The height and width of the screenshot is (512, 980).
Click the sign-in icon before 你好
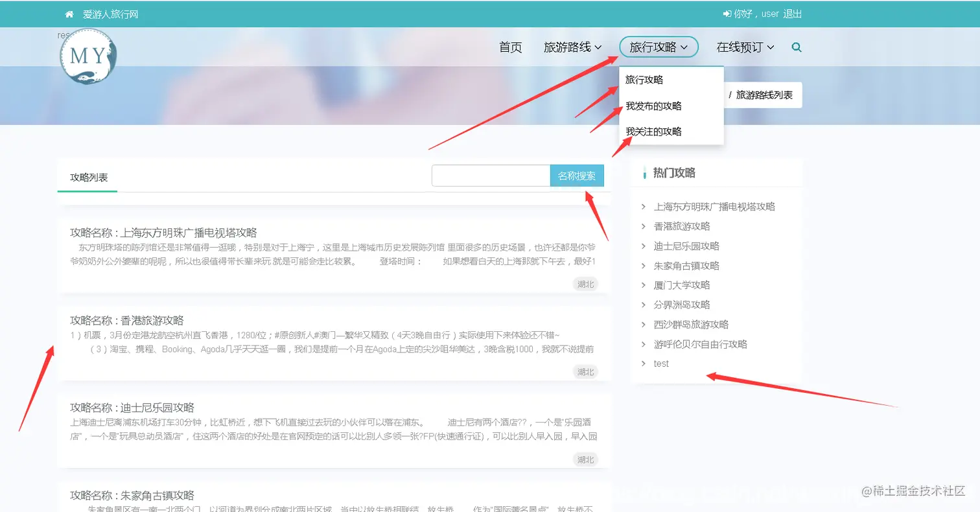coord(727,14)
